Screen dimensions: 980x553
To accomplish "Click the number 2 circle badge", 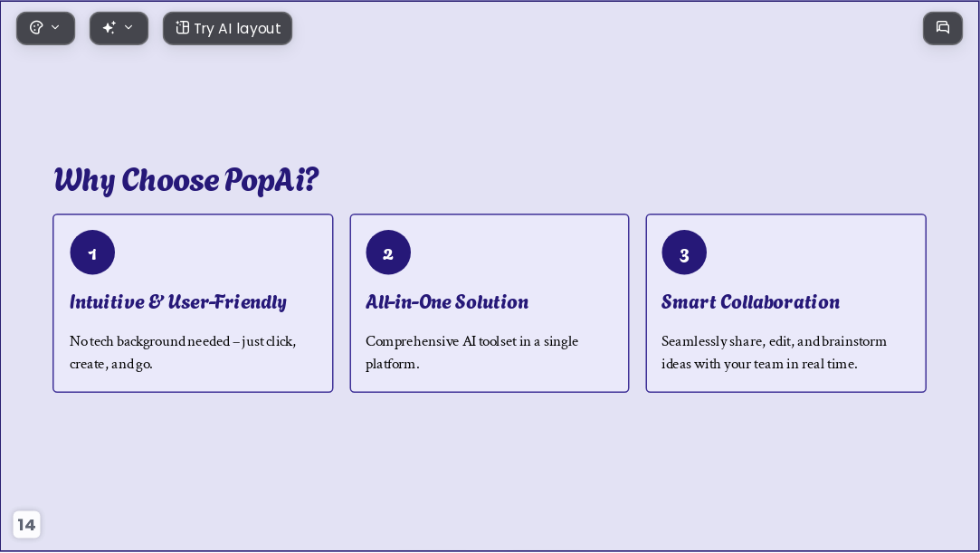I will tap(388, 253).
